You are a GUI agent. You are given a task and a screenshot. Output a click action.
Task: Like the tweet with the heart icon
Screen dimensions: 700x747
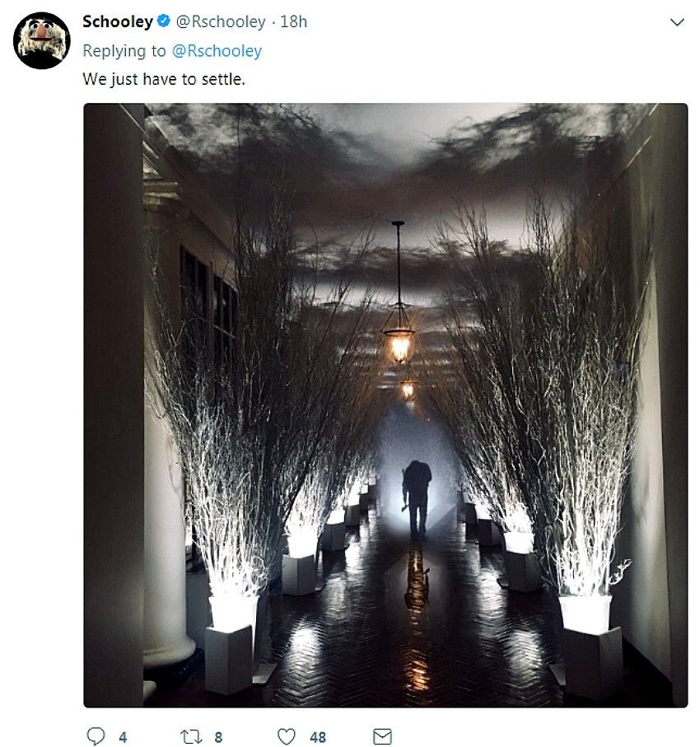click(x=287, y=736)
